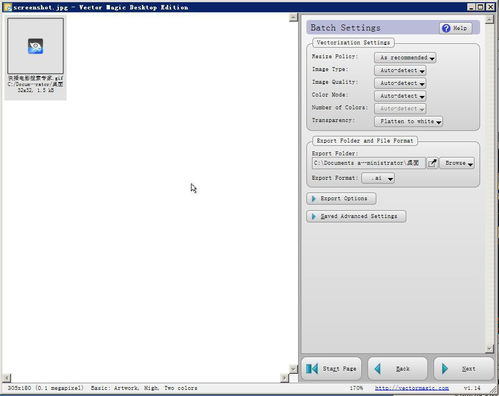499x396 pixels.
Task: Click into the Export Folder path field
Action: [369, 163]
